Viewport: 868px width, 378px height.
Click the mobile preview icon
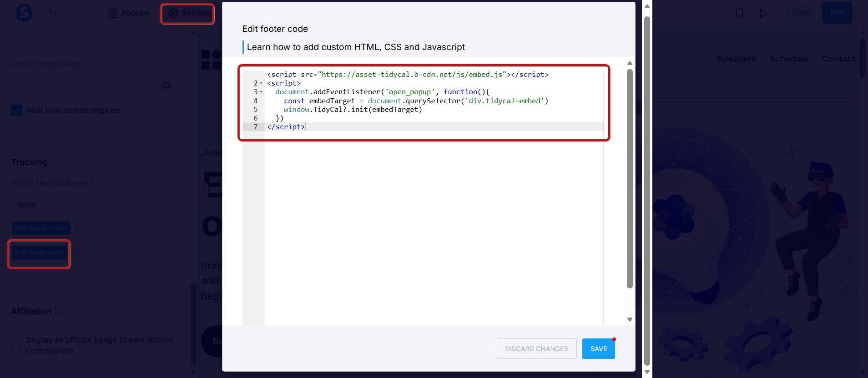[740, 13]
